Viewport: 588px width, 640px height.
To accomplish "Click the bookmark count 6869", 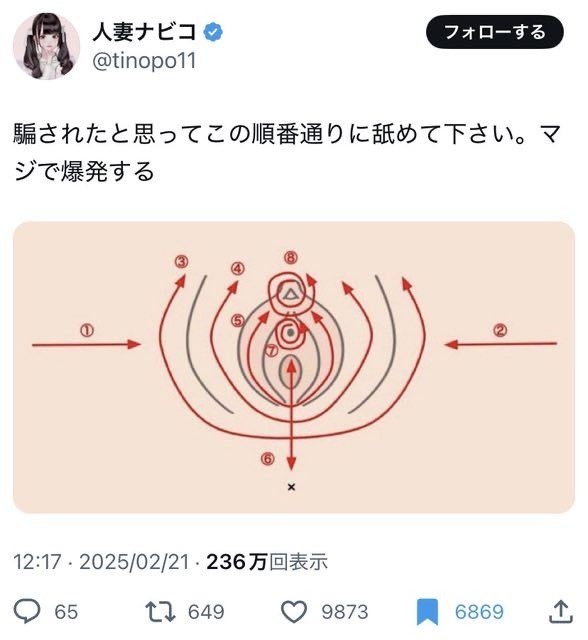I will coord(479,612).
